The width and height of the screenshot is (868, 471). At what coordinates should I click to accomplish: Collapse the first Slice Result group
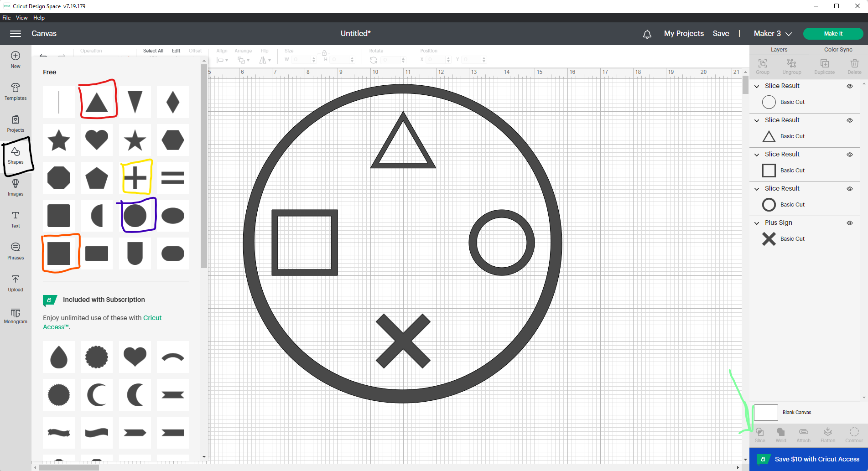click(x=757, y=86)
